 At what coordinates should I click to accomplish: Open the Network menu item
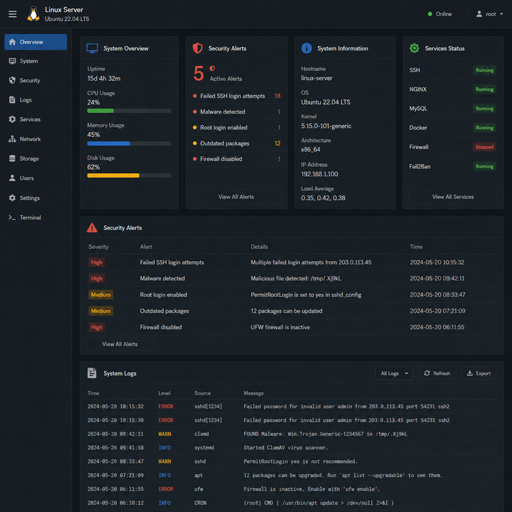point(36,139)
